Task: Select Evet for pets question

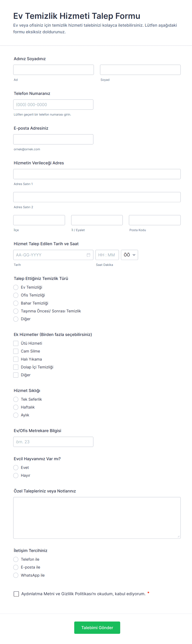Action: coord(16,467)
